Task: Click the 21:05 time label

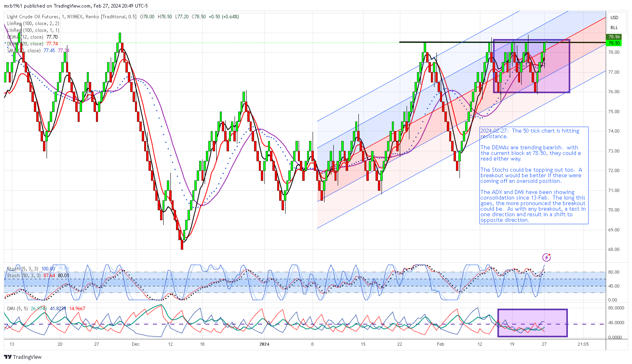Action: pos(583,344)
